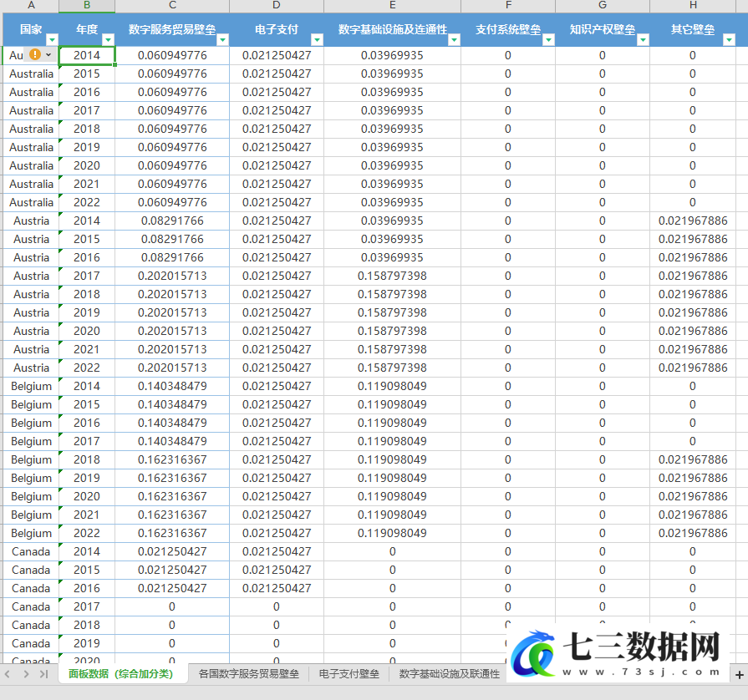Screen dimensions: 748x700
Task: Select the 其它壁垒 header cell
Action: coord(693,29)
